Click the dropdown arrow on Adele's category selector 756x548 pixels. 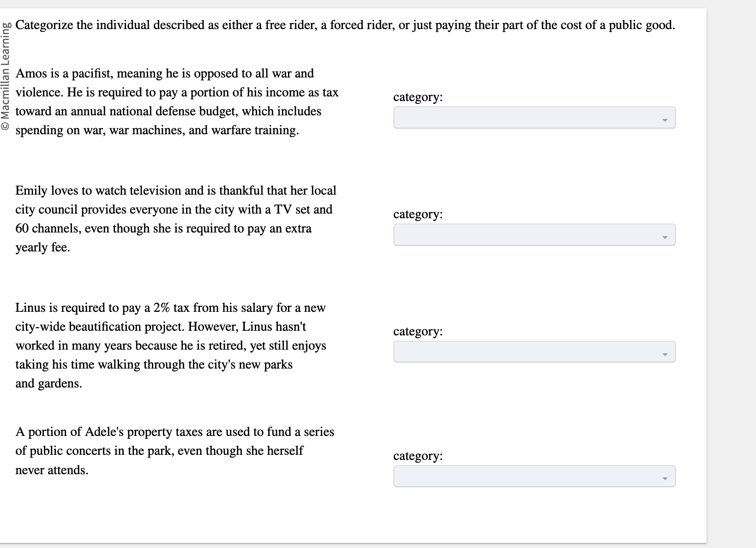(665, 477)
